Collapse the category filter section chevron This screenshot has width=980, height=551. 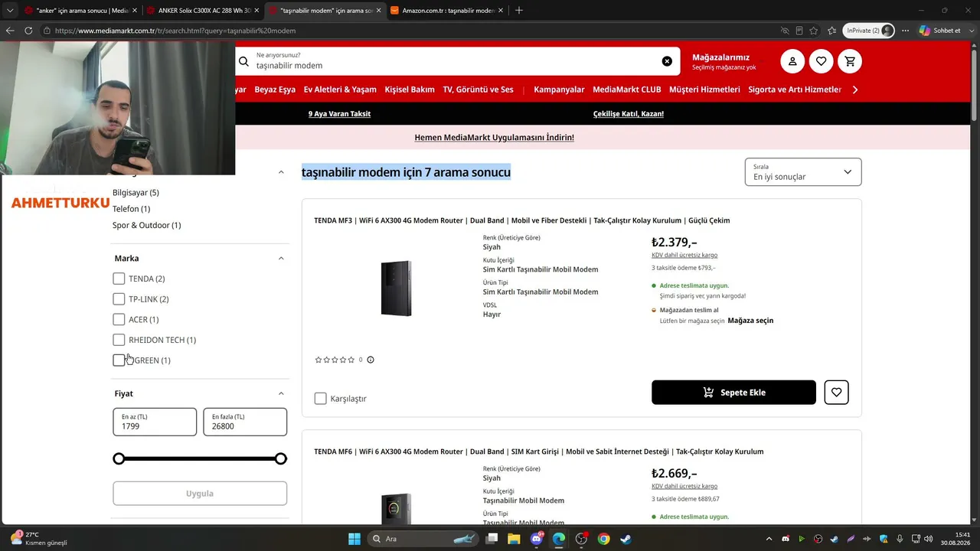point(281,172)
